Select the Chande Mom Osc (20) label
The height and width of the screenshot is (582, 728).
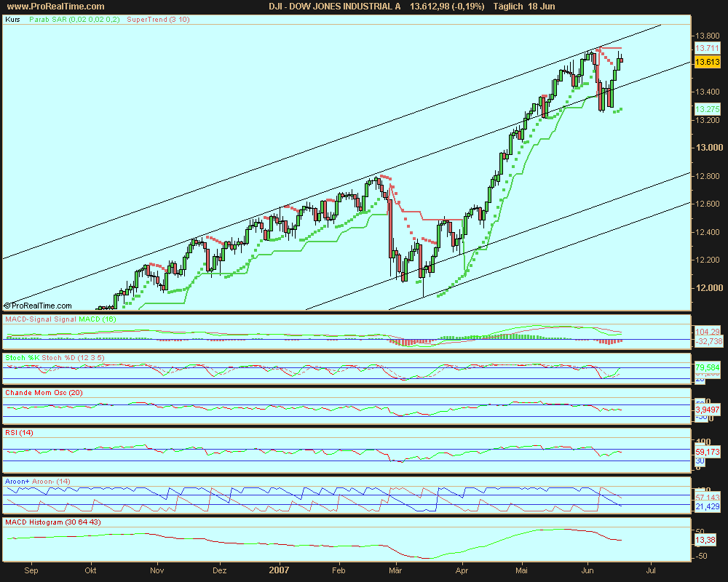44,393
